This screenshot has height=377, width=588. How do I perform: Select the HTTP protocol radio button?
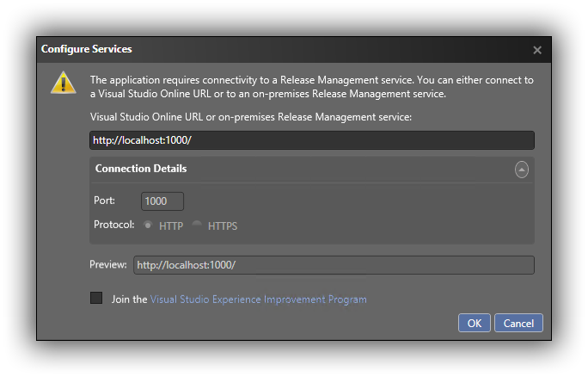pyautogui.click(x=148, y=226)
